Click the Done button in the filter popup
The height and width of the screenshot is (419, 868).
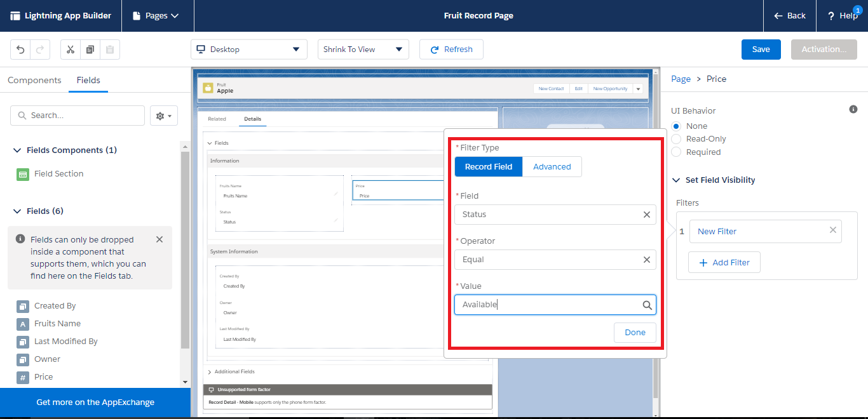coord(634,332)
